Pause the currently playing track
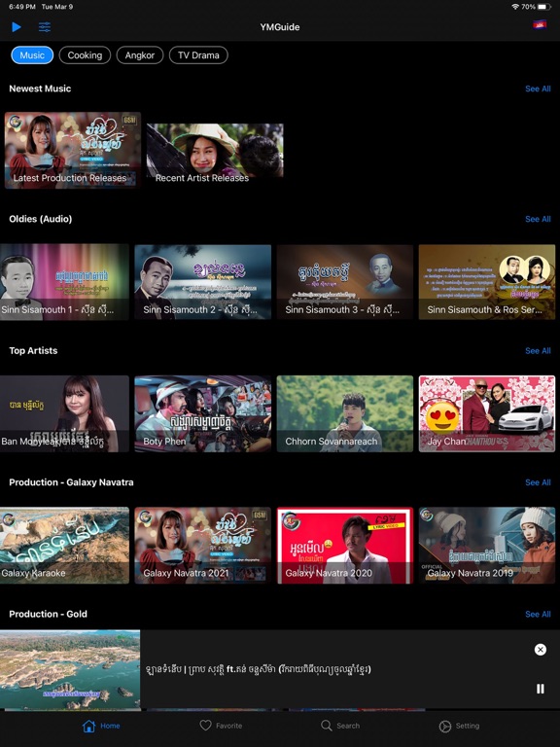 click(x=540, y=689)
